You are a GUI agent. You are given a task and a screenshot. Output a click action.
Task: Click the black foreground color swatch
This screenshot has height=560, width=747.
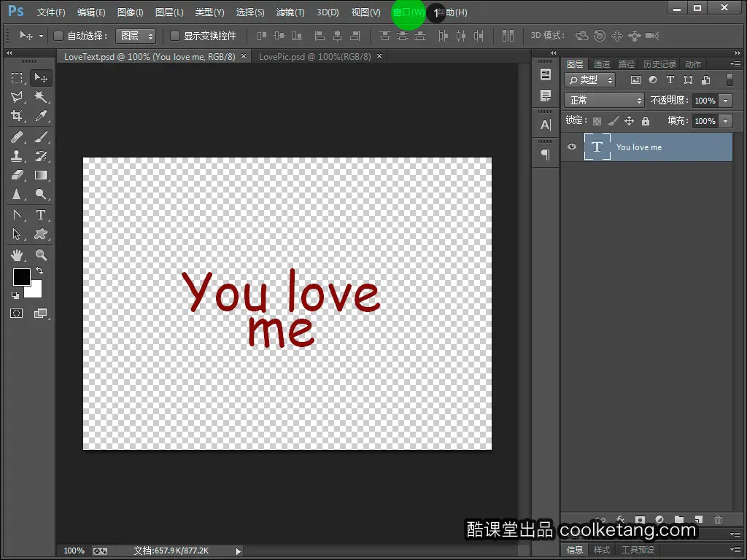click(20, 276)
